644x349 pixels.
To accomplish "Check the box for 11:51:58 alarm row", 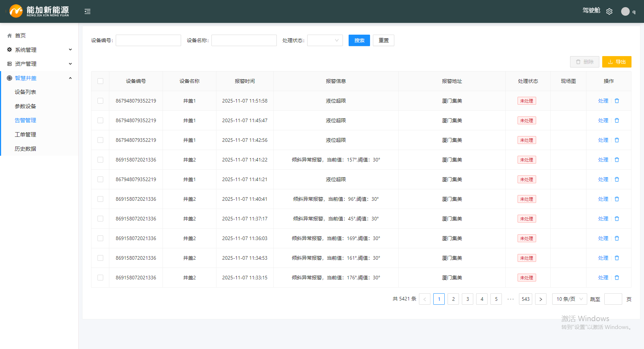I will (x=100, y=101).
